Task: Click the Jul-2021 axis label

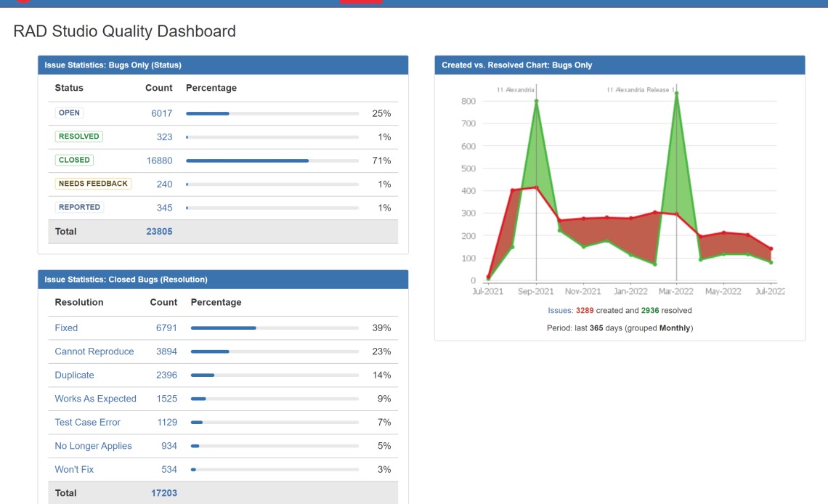Action: point(488,291)
